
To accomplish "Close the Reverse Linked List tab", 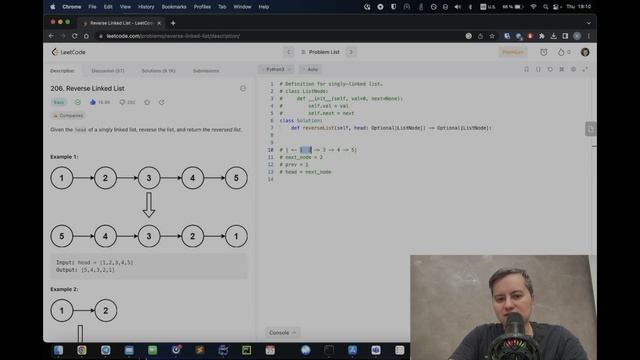I will (x=159, y=23).
